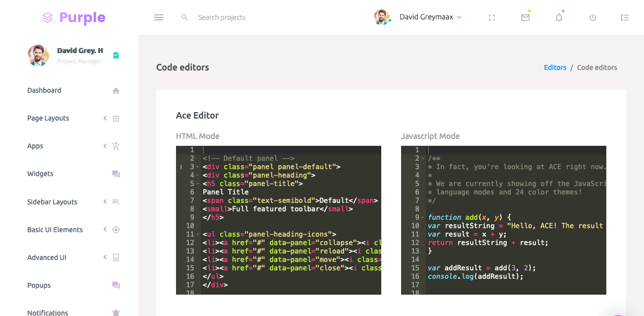Click the search magnifier icon
The width and height of the screenshot is (644, 316).
tap(184, 17)
